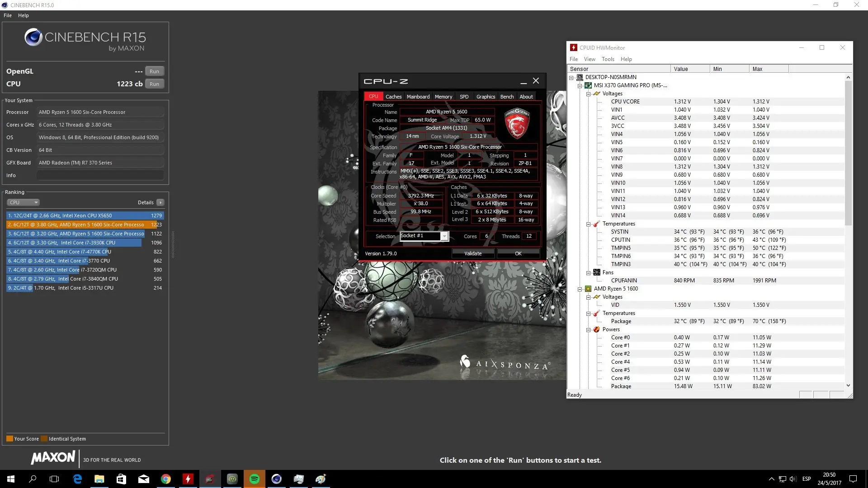The width and height of the screenshot is (868, 488).
Task: Collapse MSI X370 GAMING PRO node
Action: pos(580,86)
